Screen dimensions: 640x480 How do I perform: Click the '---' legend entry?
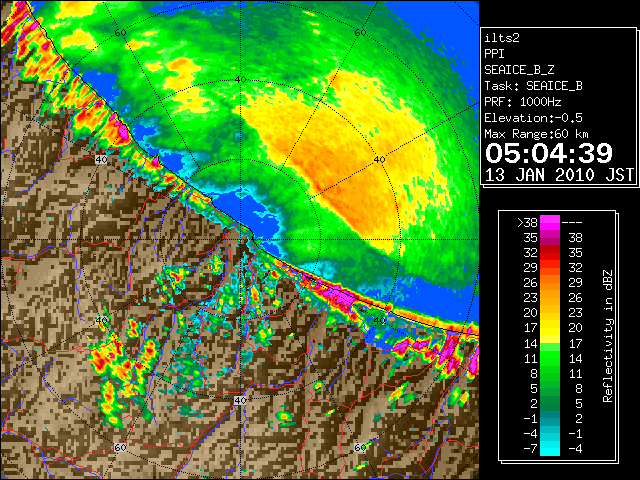(x=572, y=223)
